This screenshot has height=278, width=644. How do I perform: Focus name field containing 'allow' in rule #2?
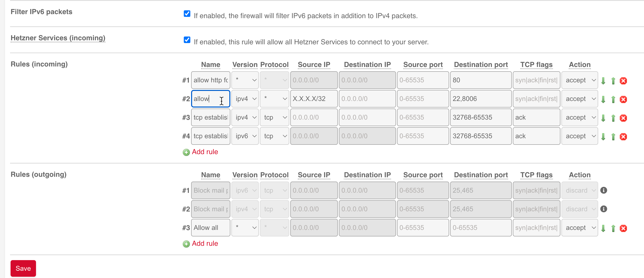coord(211,99)
